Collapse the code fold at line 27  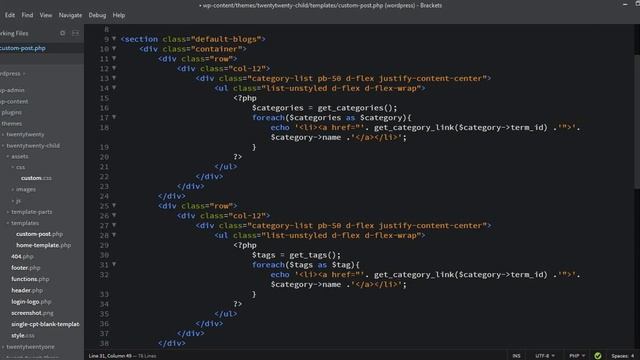(x=114, y=225)
